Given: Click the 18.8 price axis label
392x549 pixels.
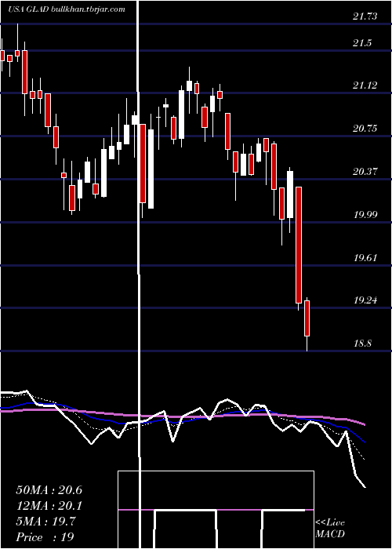Looking at the screenshot, I should (x=362, y=344).
